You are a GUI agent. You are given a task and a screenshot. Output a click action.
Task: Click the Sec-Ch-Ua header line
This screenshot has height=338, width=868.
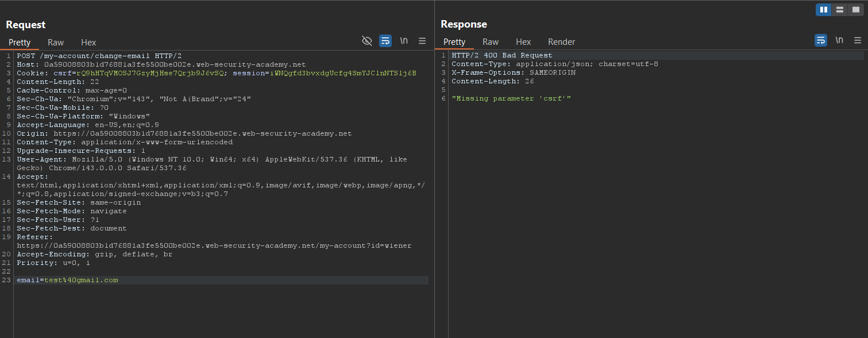click(134, 99)
